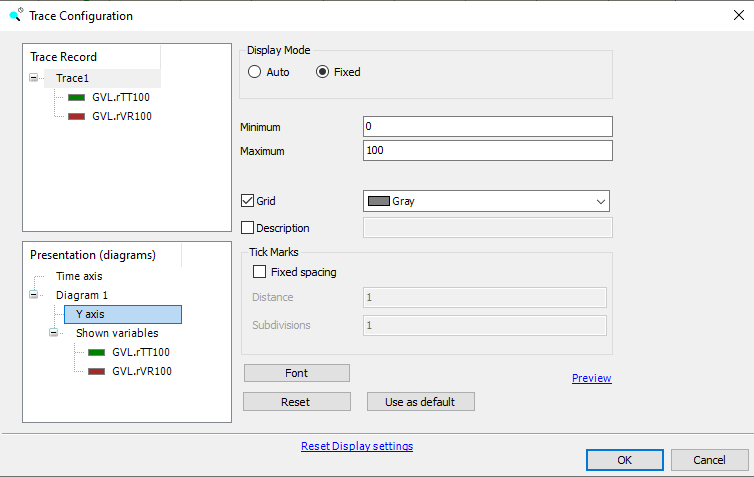Click green GVL.rTT100 icon under Shown variables
Viewport: 754px width, 477px height.
tap(96, 353)
